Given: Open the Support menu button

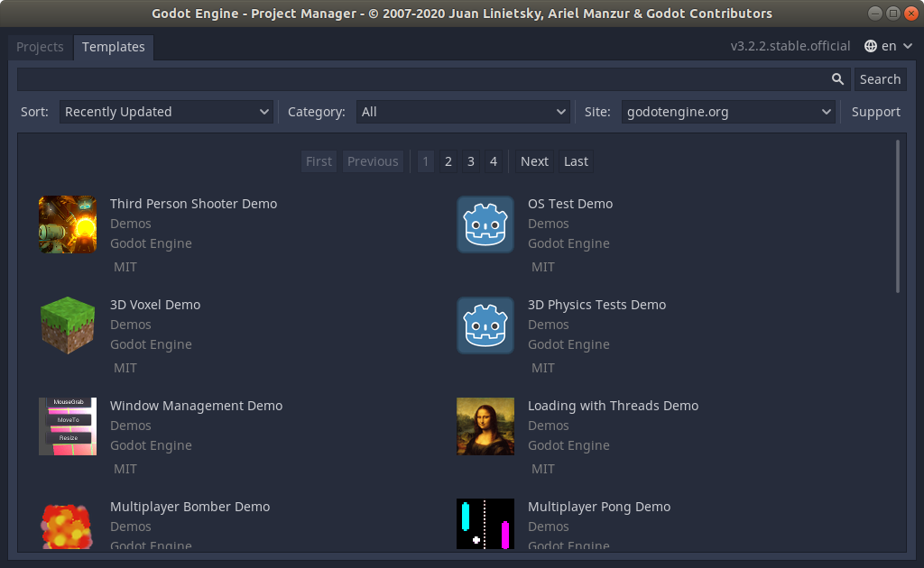Looking at the screenshot, I should (875, 112).
